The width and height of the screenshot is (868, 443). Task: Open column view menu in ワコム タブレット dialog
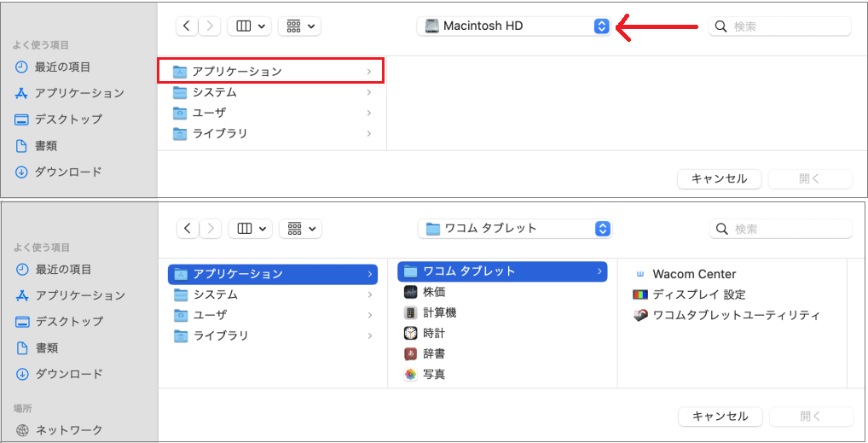click(x=250, y=229)
